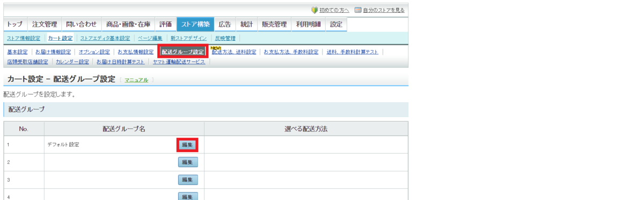Screen dimensions: 644x200
Task: Go to the 設定 tab
Action: point(336,24)
